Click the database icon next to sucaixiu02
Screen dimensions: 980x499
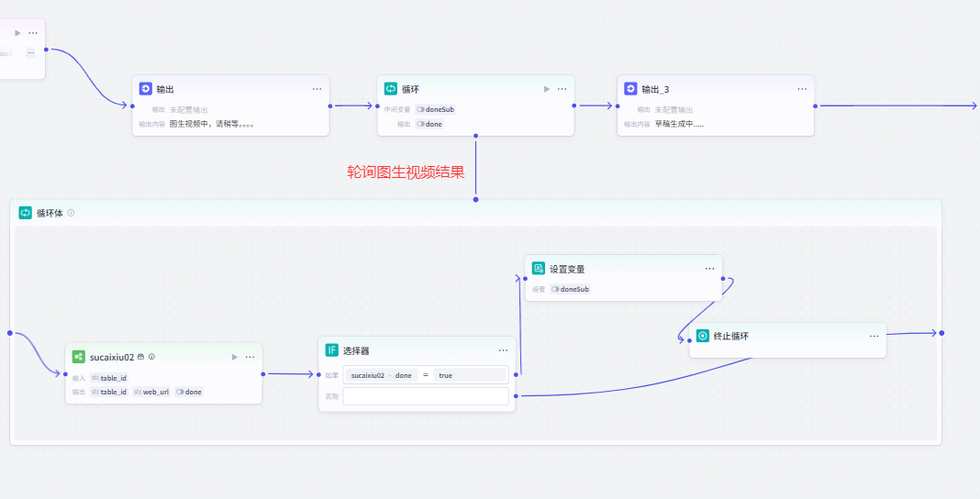pos(140,357)
